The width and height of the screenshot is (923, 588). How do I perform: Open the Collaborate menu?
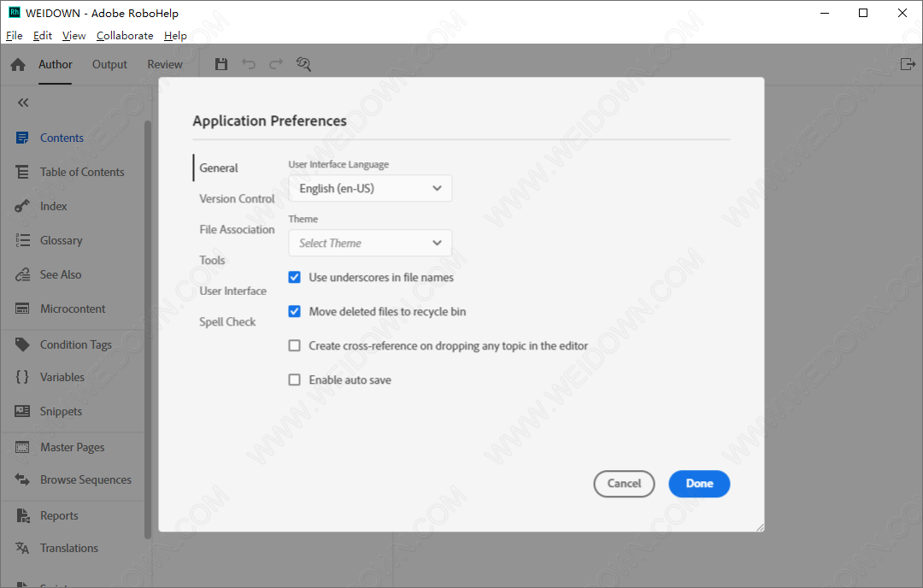[x=125, y=36]
